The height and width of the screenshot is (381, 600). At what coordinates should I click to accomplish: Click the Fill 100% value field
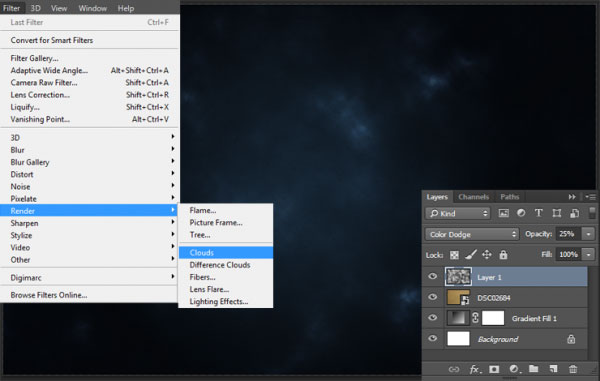568,254
